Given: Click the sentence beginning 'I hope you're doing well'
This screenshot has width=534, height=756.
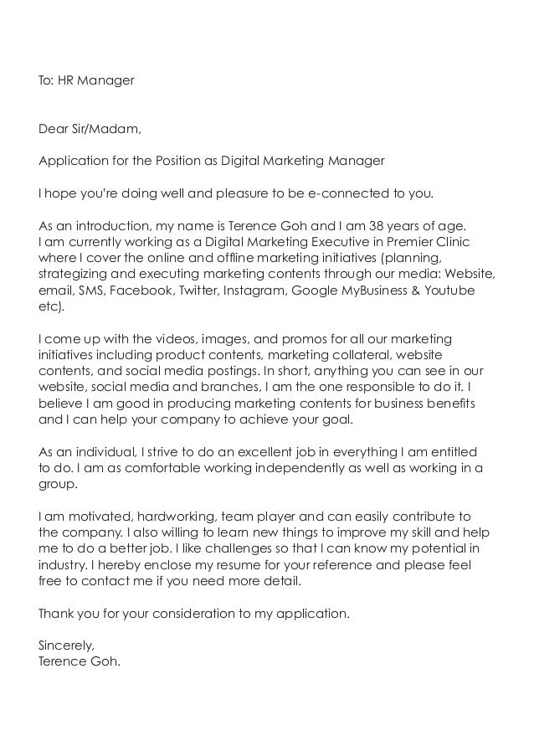Looking at the screenshot, I should pos(236,193).
